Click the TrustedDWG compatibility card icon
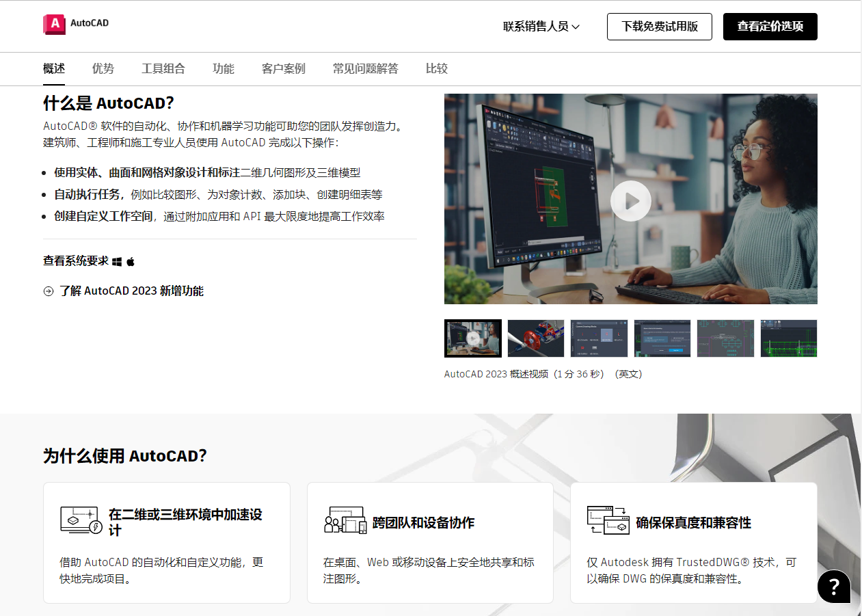Image resolution: width=862 pixels, height=616 pixels. 608,520
